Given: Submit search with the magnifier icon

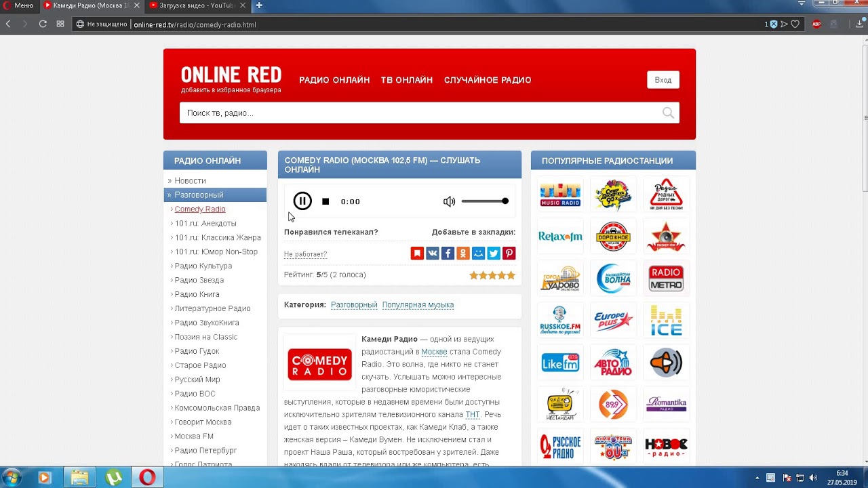Looking at the screenshot, I should point(668,113).
